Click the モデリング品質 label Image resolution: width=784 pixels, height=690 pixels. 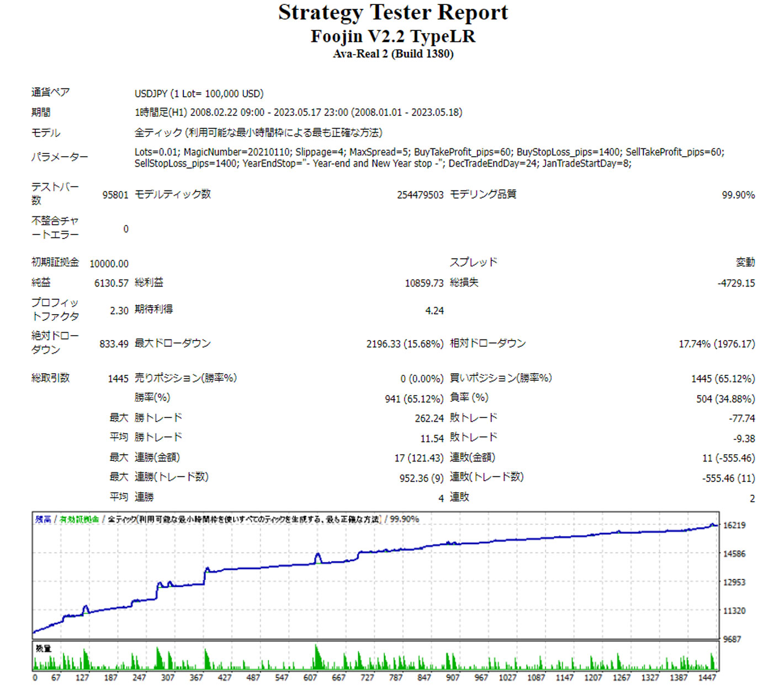[483, 194]
